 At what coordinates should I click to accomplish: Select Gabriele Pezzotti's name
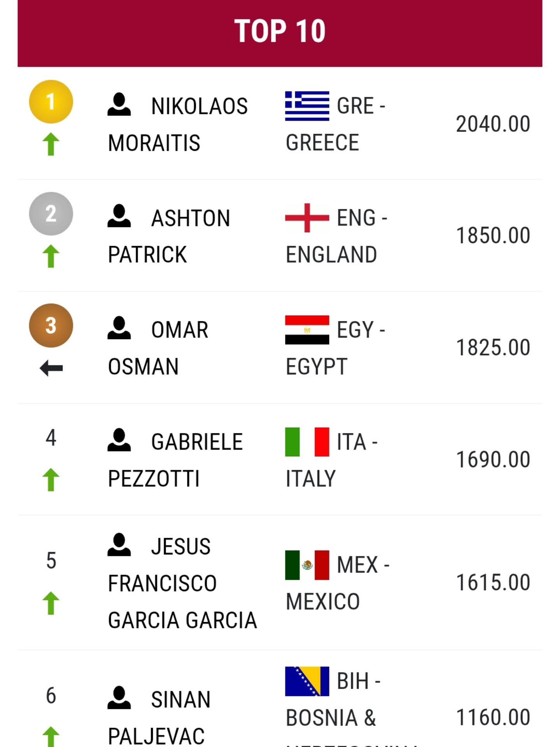click(175, 460)
